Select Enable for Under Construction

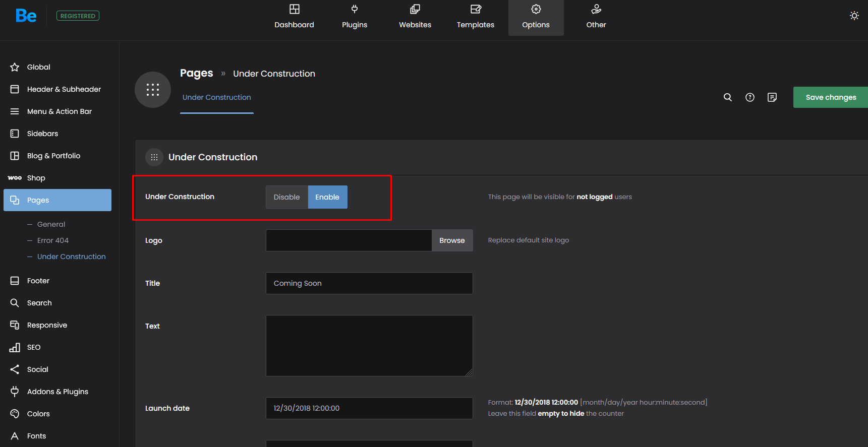tap(327, 197)
